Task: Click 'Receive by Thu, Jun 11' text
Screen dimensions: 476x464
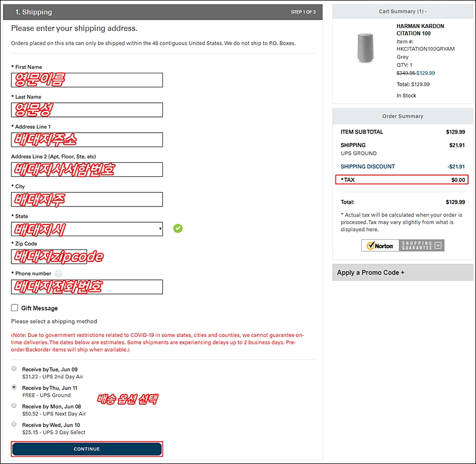Action: click(50, 388)
